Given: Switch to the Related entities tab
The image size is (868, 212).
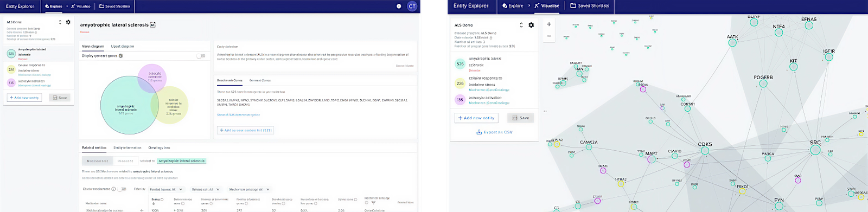Looking at the screenshot, I should click(94, 147).
